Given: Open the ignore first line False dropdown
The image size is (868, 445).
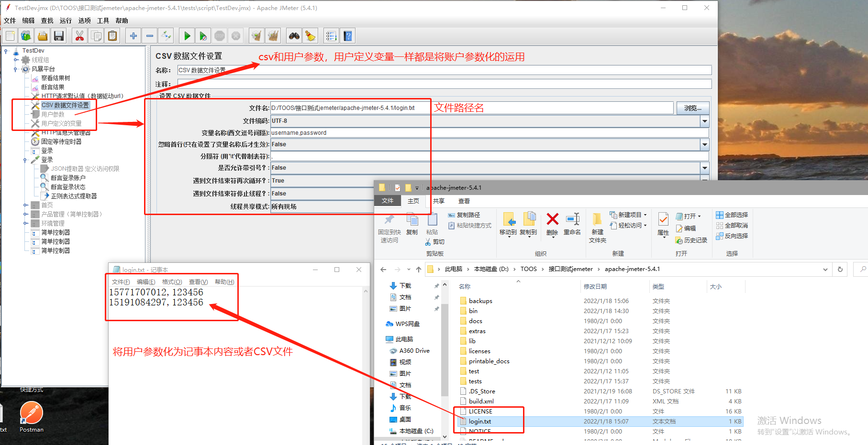Looking at the screenshot, I should pos(704,144).
